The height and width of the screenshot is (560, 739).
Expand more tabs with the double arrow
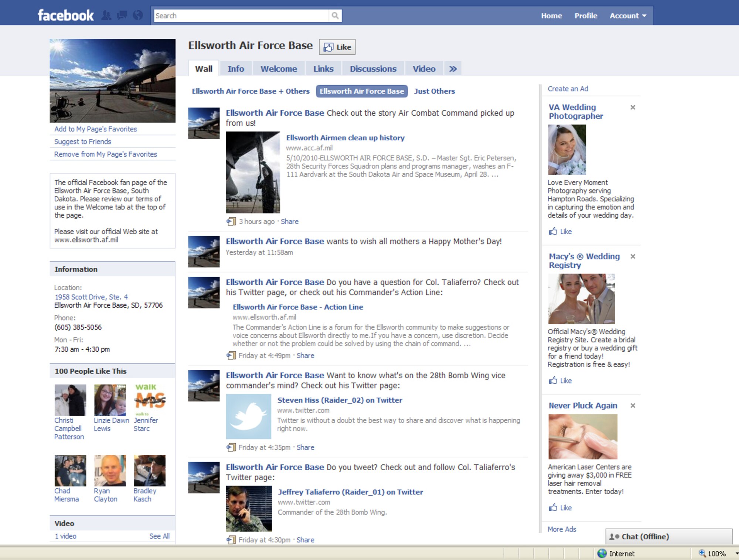coord(453,69)
